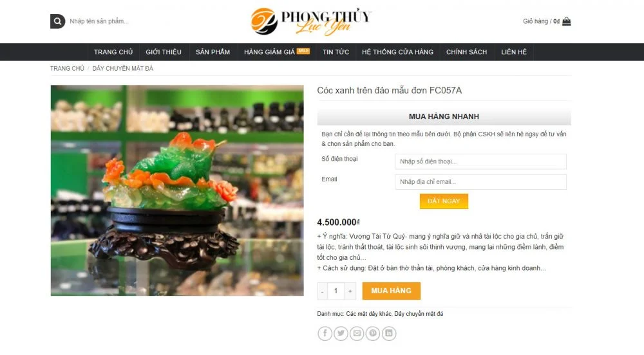The height and width of the screenshot is (355, 644).
Task: Open the shopping cart bag icon
Action: coord(566,21)
